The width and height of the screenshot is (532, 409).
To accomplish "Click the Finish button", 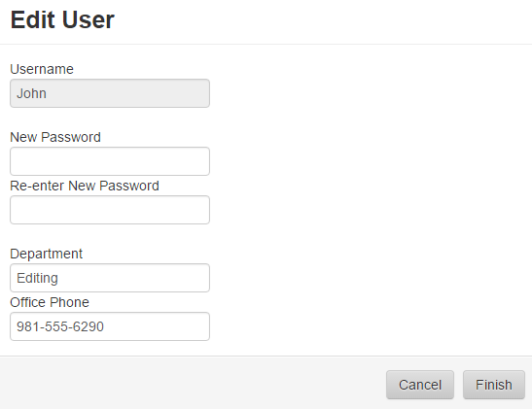I will [494, 385].
